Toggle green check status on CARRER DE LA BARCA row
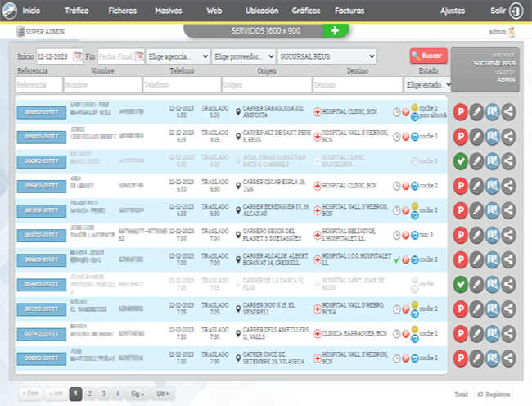Viewport: 532px width, 406px height. tap(461, 285)
